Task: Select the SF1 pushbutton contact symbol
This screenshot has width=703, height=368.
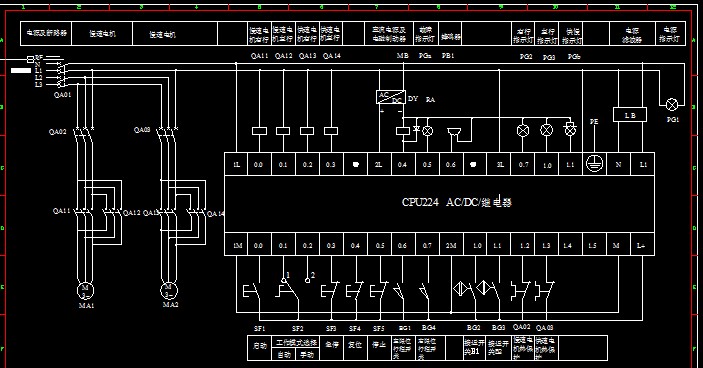Action: point(251,290)
